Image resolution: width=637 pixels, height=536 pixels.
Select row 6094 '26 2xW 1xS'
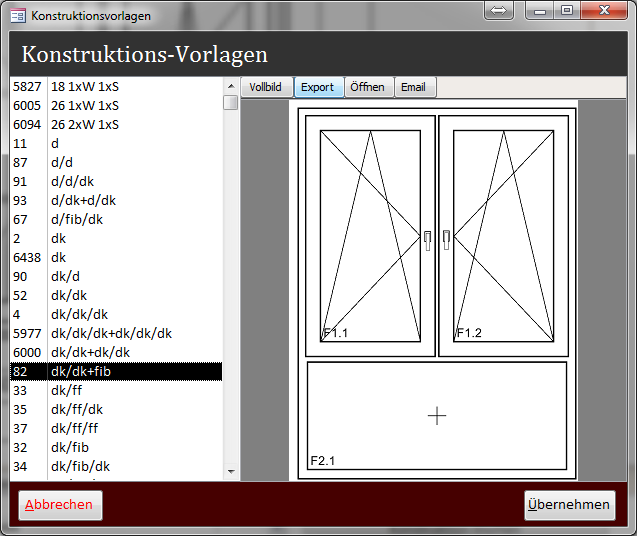click(116, 125)
